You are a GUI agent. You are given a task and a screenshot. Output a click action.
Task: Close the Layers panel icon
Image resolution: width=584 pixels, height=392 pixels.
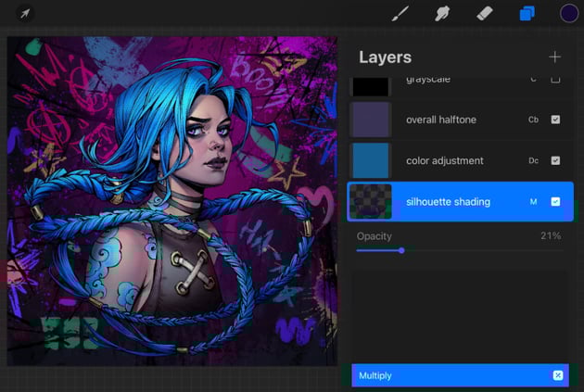coord(527,13)
